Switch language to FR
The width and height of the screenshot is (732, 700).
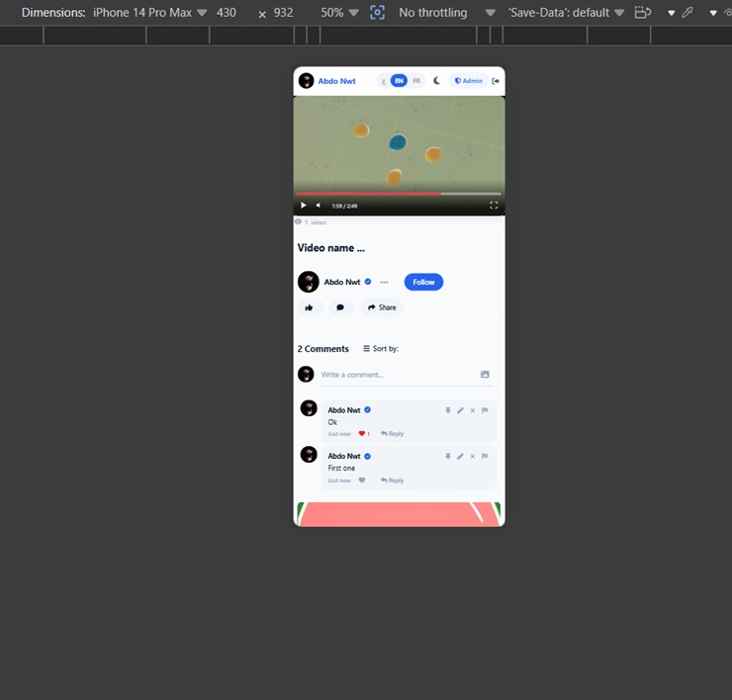tap(416, 81)
